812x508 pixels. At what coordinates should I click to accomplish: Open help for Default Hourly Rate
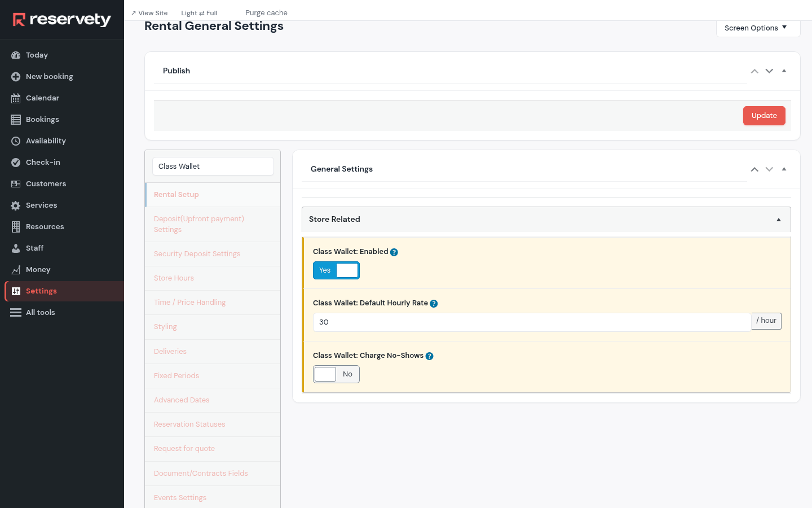(434, 304)
